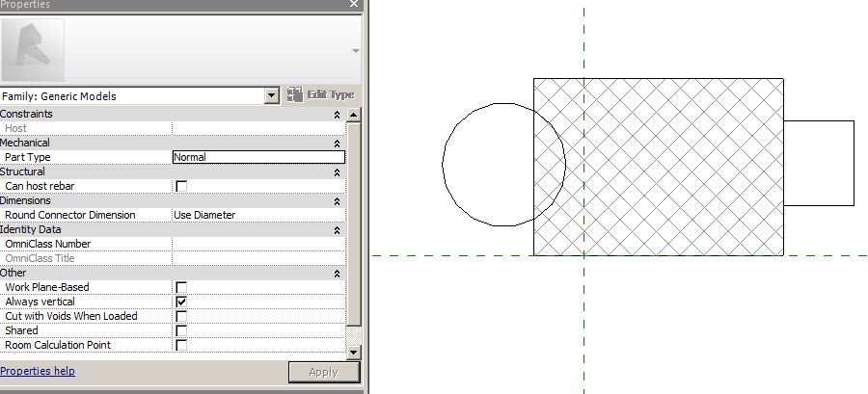Enable Work Plane-Based checkbox
This screenshot has height=394, width=868.
tap(181, 287)
